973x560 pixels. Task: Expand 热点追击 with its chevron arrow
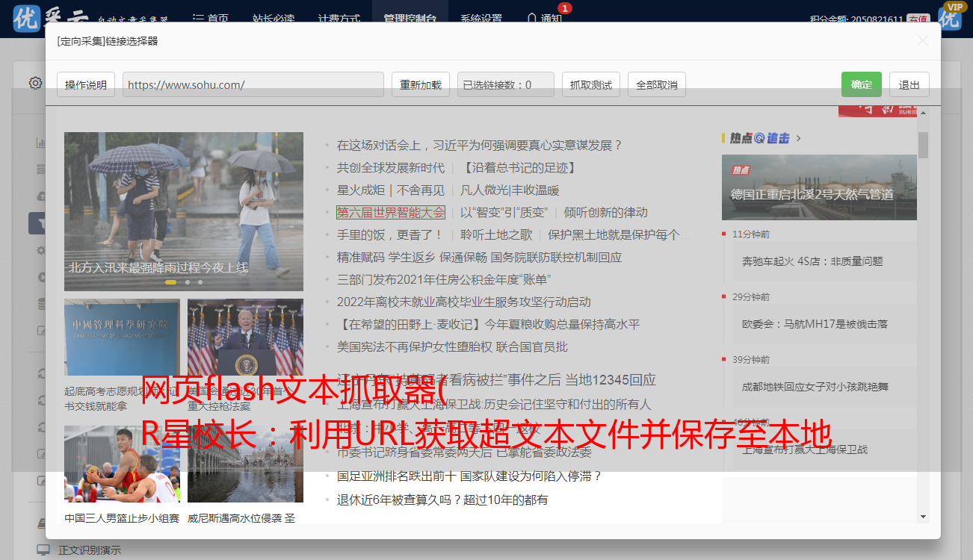[799, 138]
